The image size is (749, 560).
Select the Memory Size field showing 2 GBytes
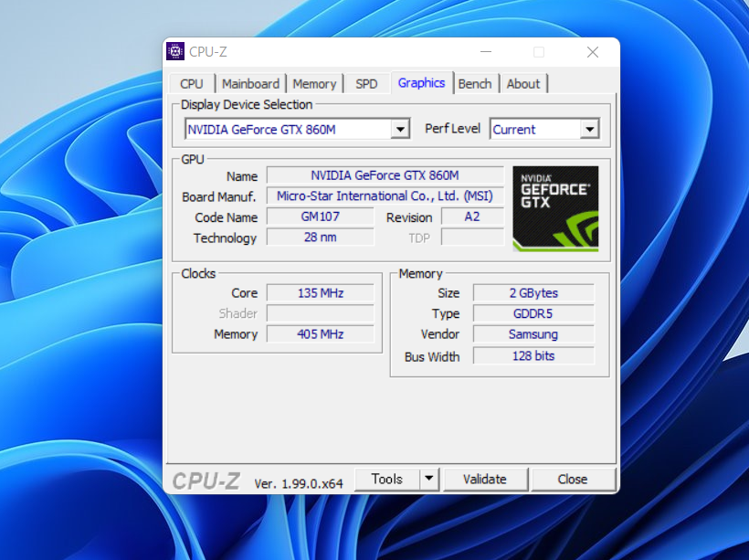[x=533, y=292]
